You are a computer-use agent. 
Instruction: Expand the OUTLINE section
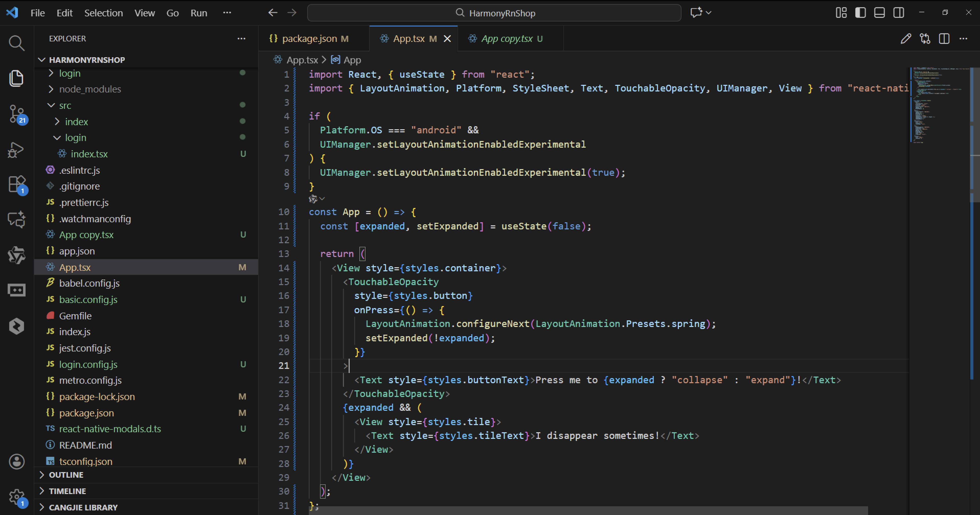[66, 475]
